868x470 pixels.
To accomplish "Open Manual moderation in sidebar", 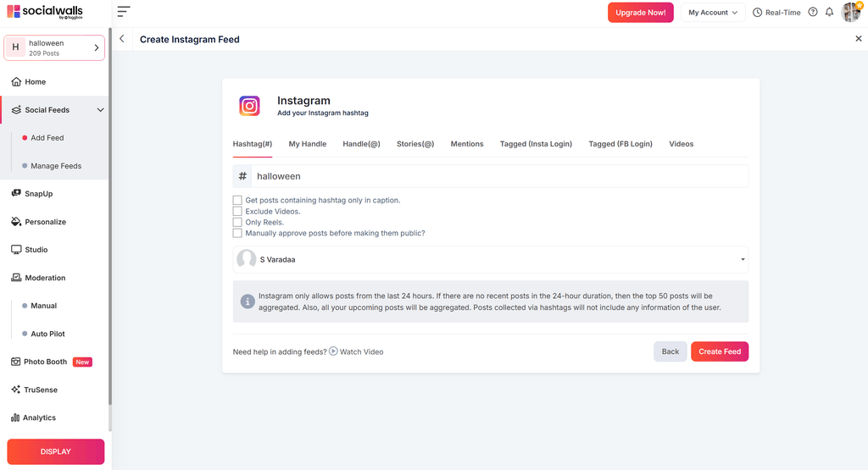I will (44, 306).
